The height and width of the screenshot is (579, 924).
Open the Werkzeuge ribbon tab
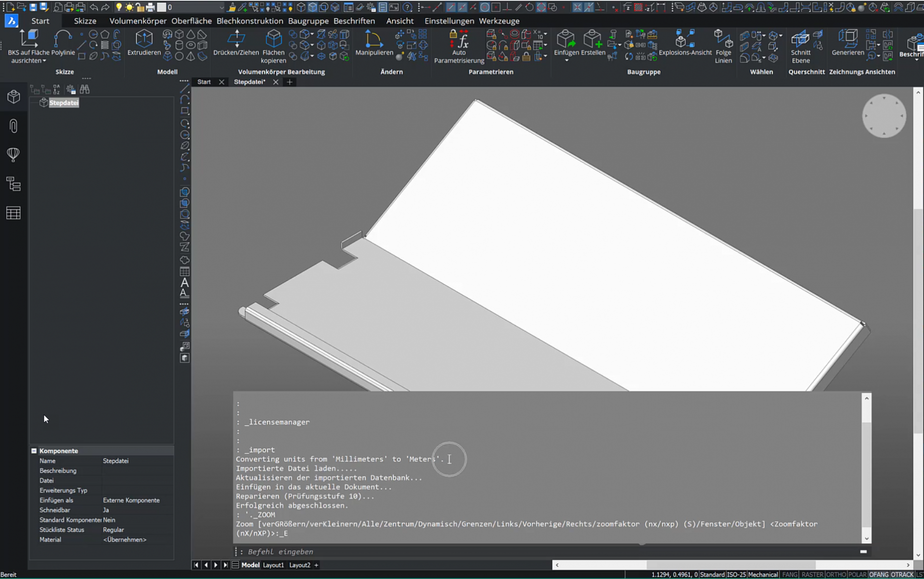(499, 21)
